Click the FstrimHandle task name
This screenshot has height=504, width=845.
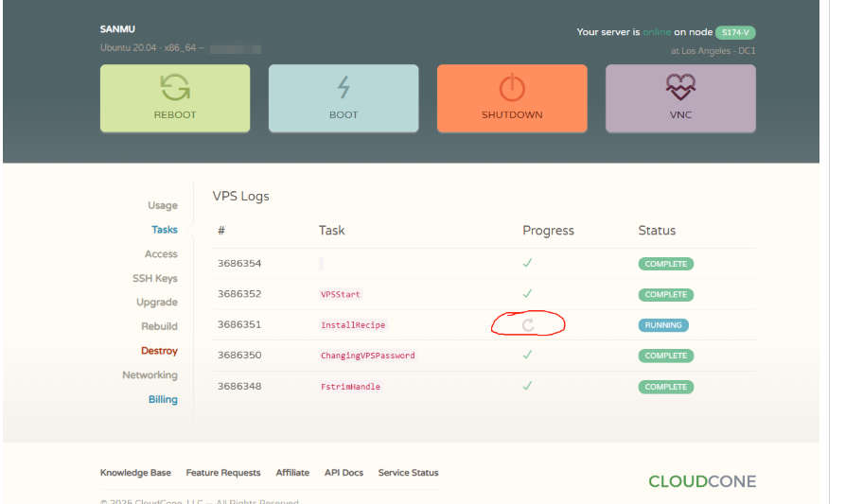350,386
